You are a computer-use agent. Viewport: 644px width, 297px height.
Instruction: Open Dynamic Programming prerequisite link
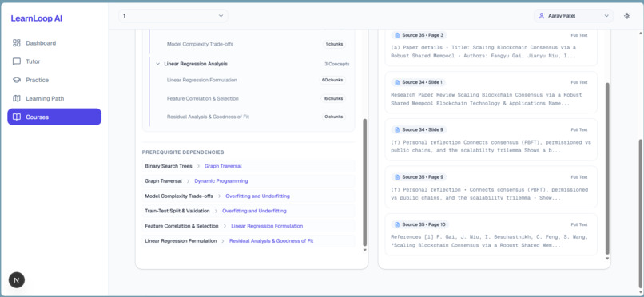click(221, 181)
